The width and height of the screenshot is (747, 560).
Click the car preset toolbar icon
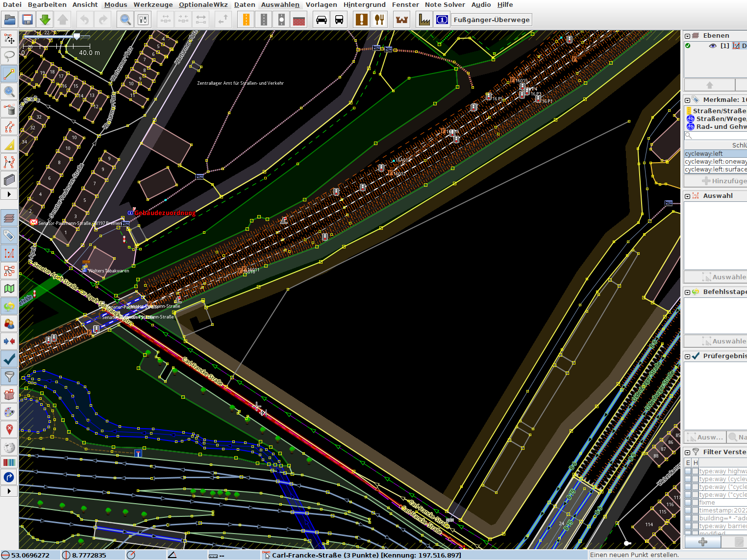pos(322,20)
